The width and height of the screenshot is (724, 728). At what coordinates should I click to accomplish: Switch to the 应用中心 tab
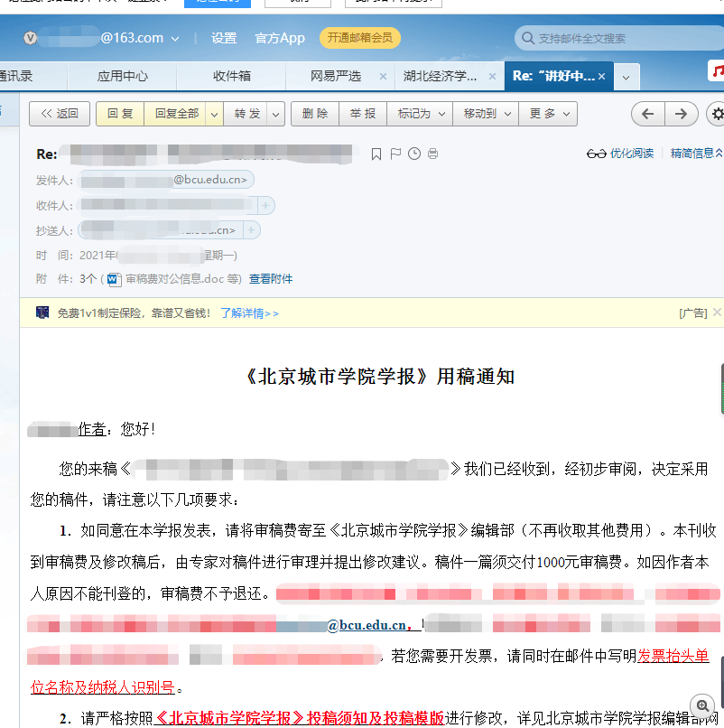[x=123, y=76]
